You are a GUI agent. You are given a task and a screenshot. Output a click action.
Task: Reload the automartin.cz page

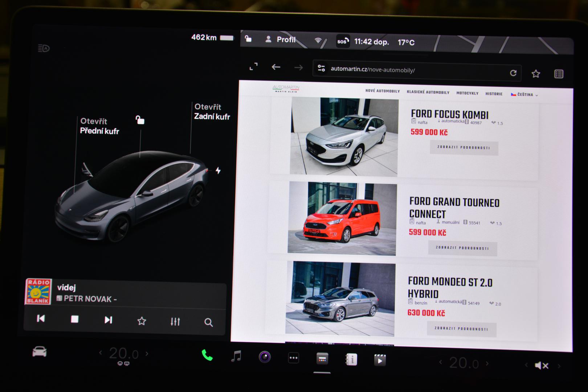click(x=513, y=73)
